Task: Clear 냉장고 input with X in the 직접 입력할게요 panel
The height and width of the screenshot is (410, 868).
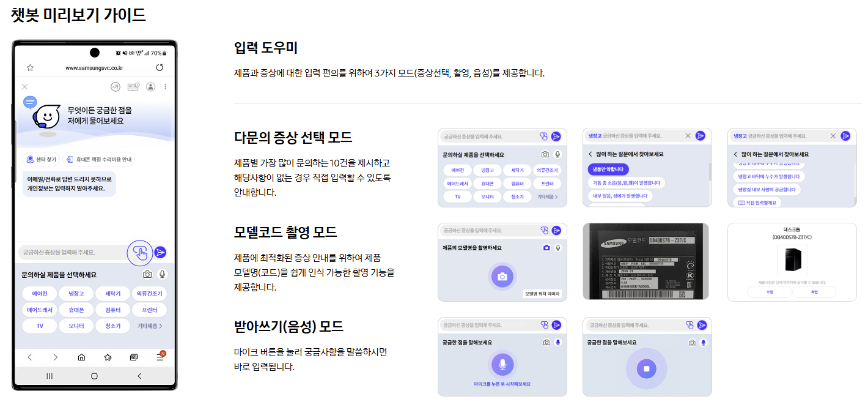Action: point(832,136)
